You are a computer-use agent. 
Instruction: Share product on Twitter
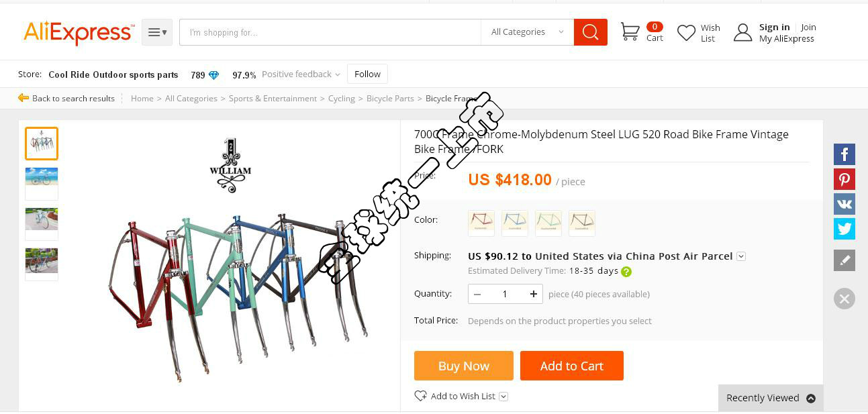pyautogui.click(x=845, y=229)
